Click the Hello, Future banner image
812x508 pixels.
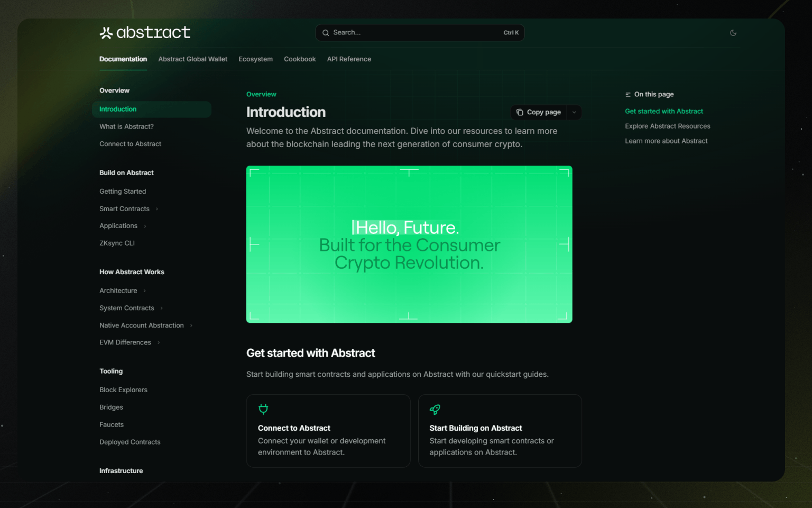click(x=409, y=244)
